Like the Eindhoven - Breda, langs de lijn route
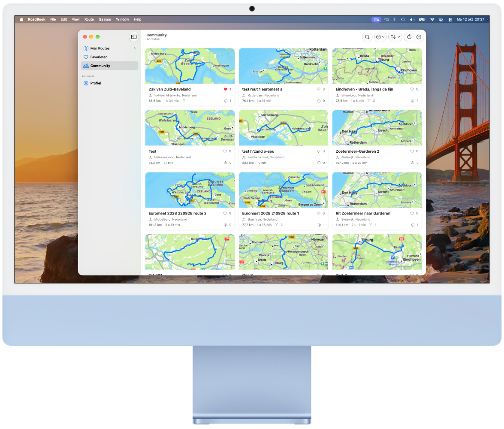Viewport: 504px width, 429px height. [x=412, y=89]
